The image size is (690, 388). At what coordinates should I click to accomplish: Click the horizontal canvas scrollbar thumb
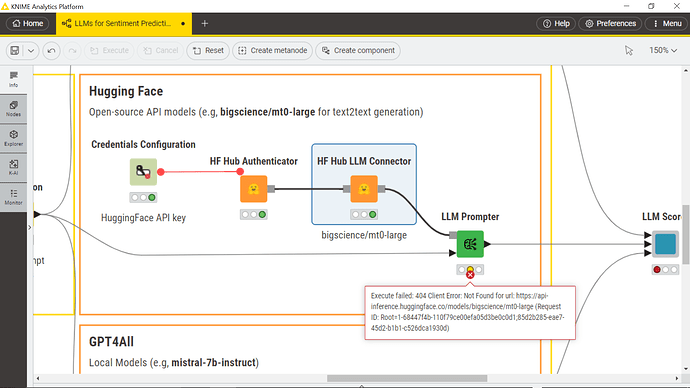[407, 378]
